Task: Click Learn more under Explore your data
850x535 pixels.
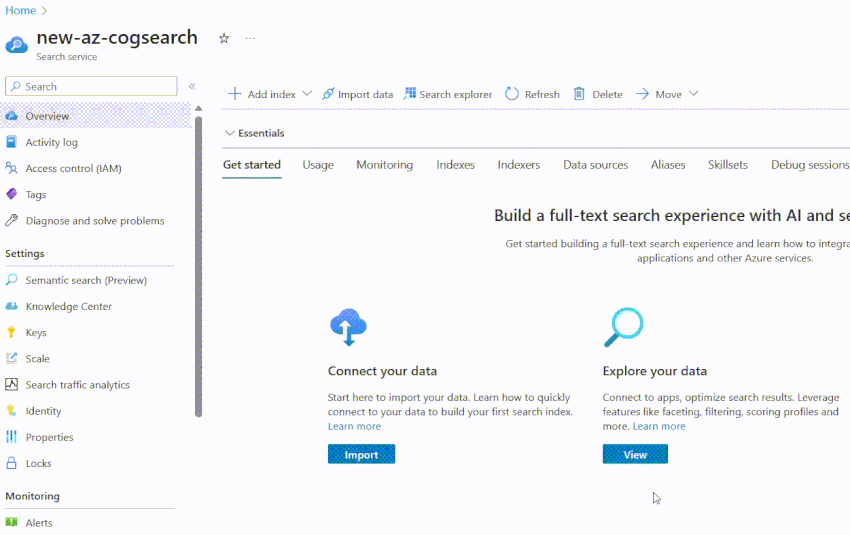Action: [x=659, y=426]
